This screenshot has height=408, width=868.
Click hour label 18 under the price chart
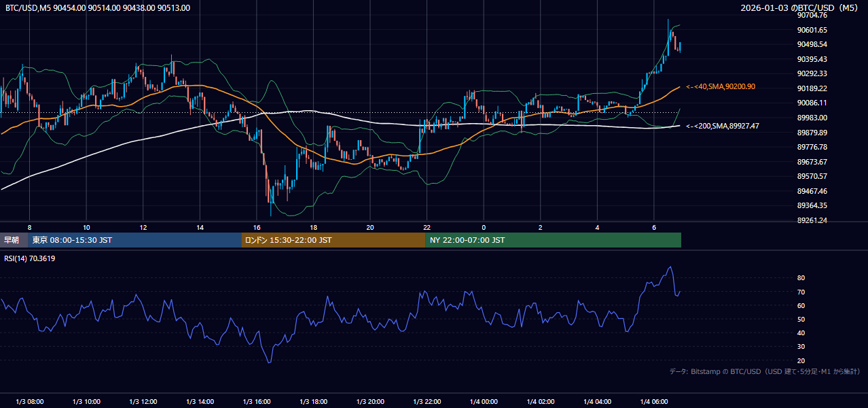313,227
